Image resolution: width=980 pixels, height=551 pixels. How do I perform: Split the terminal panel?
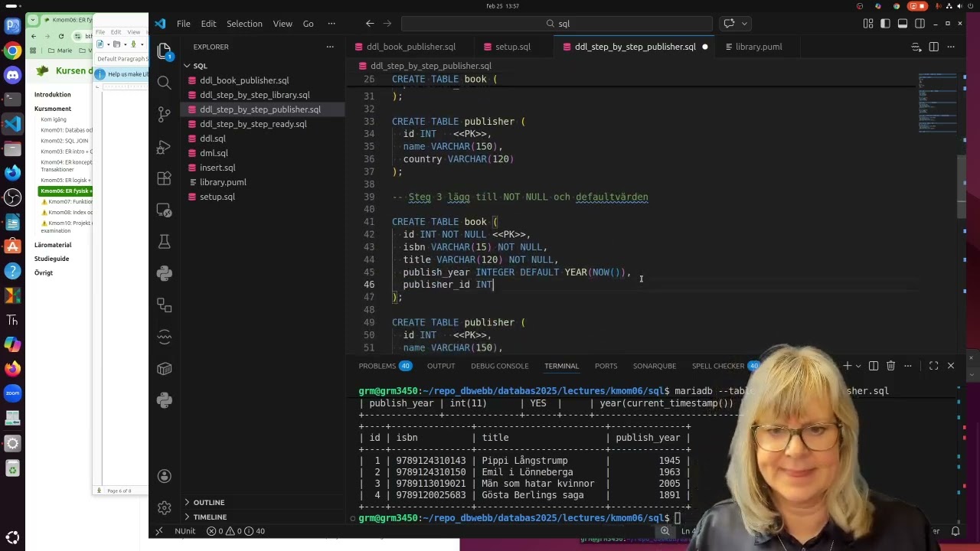(x=874, y=366)
